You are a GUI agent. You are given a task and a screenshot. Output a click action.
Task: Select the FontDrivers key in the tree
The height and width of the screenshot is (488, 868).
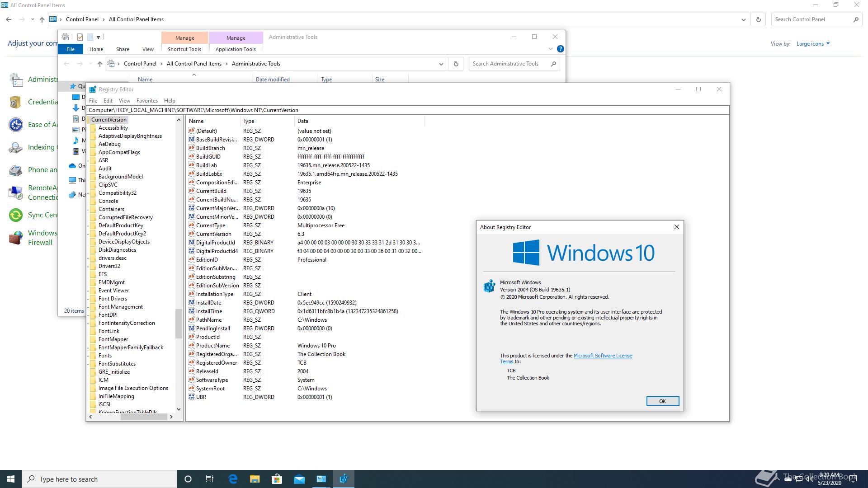coord(113,299)
